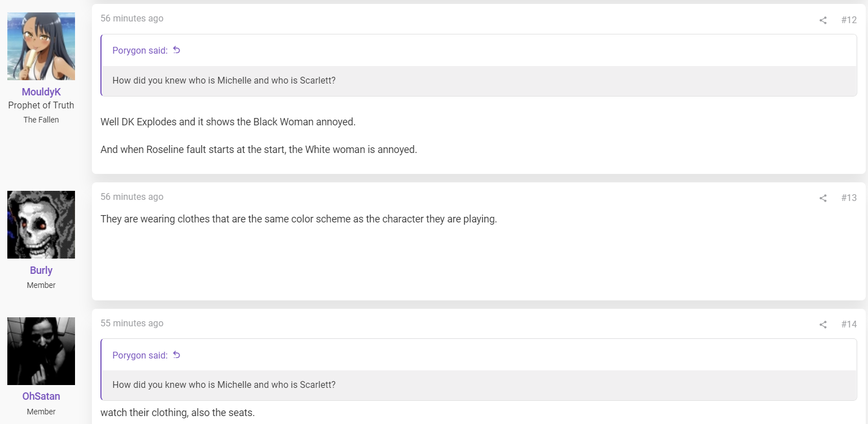This screenshot has width=868, height=424.
Task: Open the post #12 permalink
Action: 849,20
